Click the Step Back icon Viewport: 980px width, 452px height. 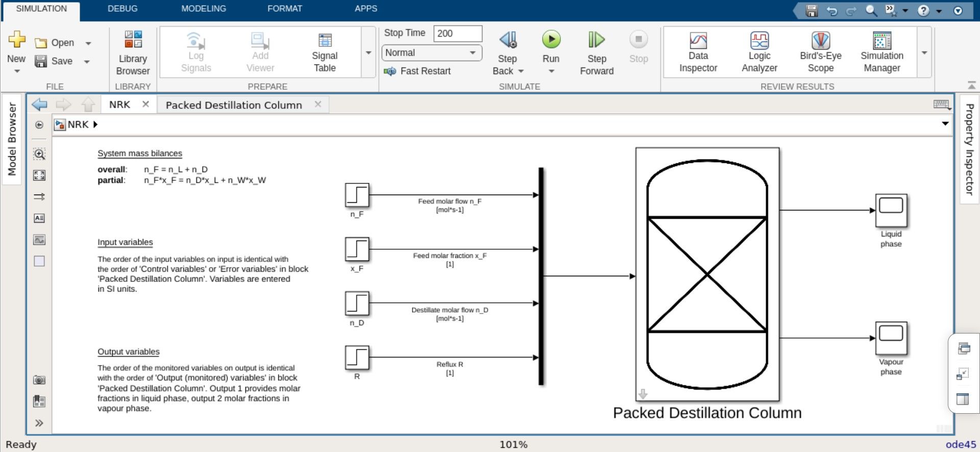coord(508,40)
